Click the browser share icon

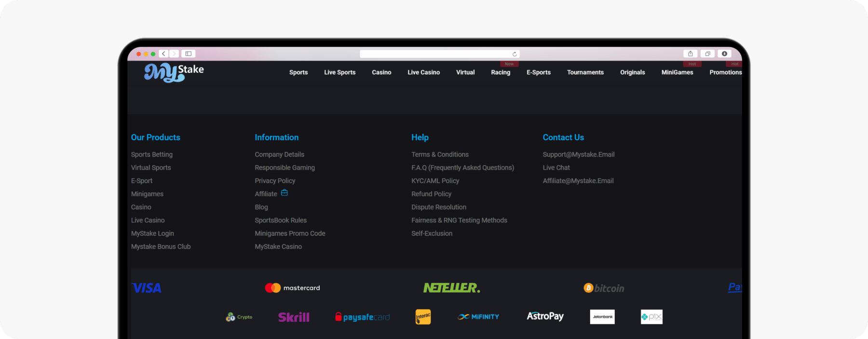point(690,54)
